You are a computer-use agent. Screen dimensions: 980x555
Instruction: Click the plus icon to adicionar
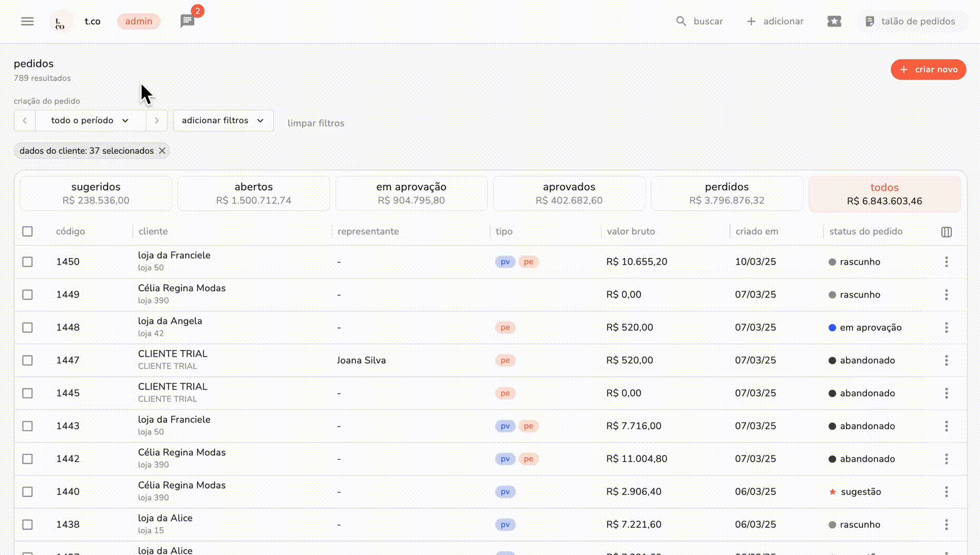point(751,21)
